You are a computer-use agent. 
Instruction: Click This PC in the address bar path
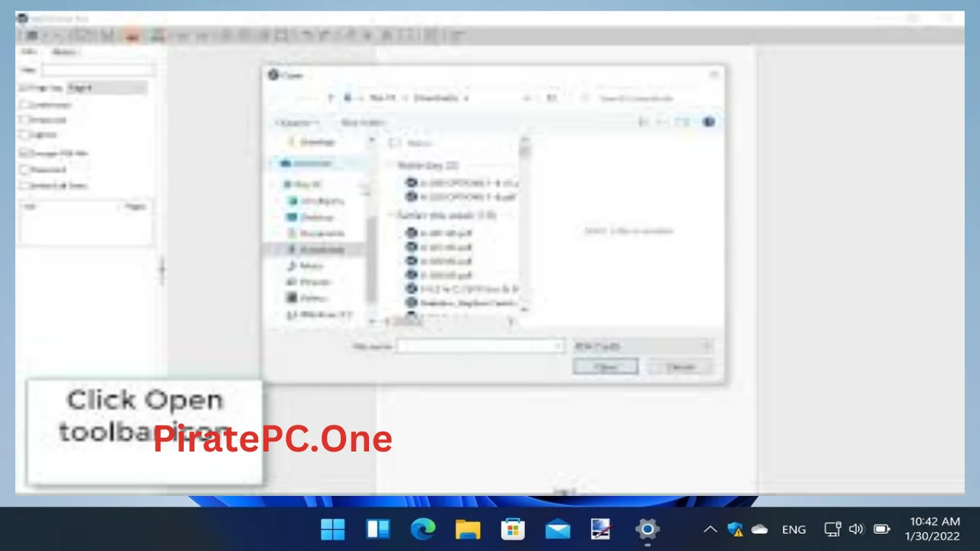point(381,98)
